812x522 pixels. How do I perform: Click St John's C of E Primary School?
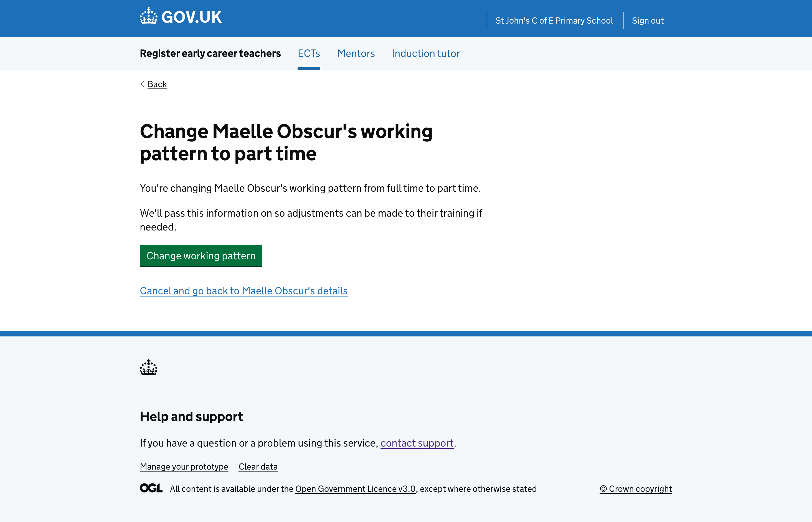554,20
